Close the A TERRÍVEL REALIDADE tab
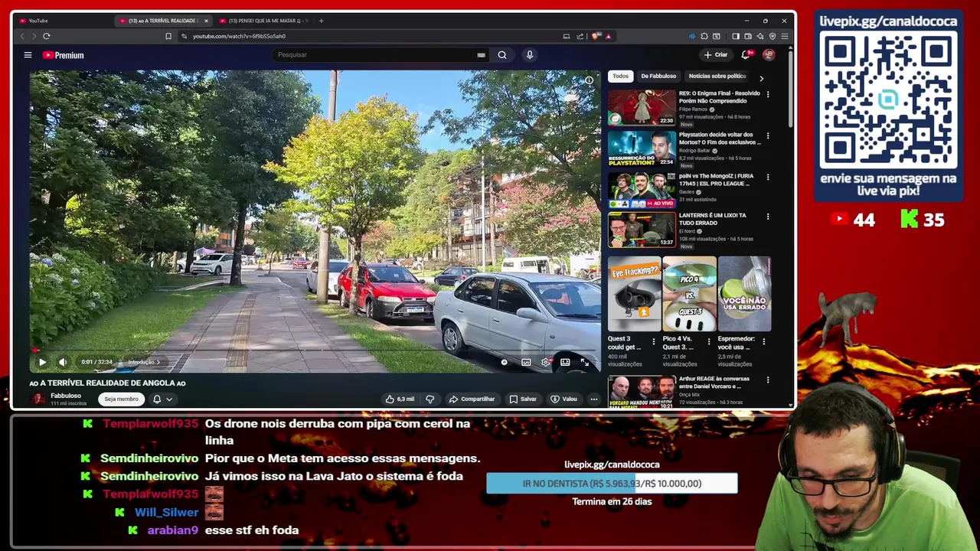980x551 pixels. 206,21
